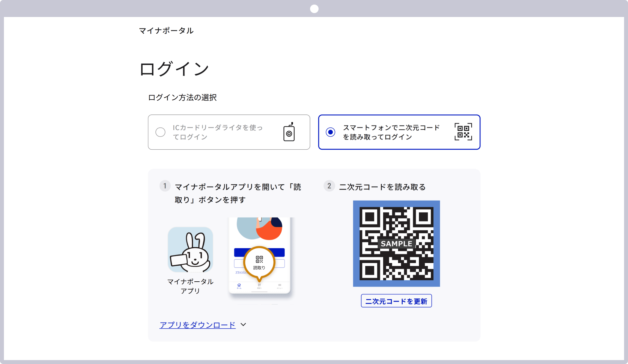Select the IC card reader login radio button
The width and height of the screenshot is (628, 364).
click(160, 132)
